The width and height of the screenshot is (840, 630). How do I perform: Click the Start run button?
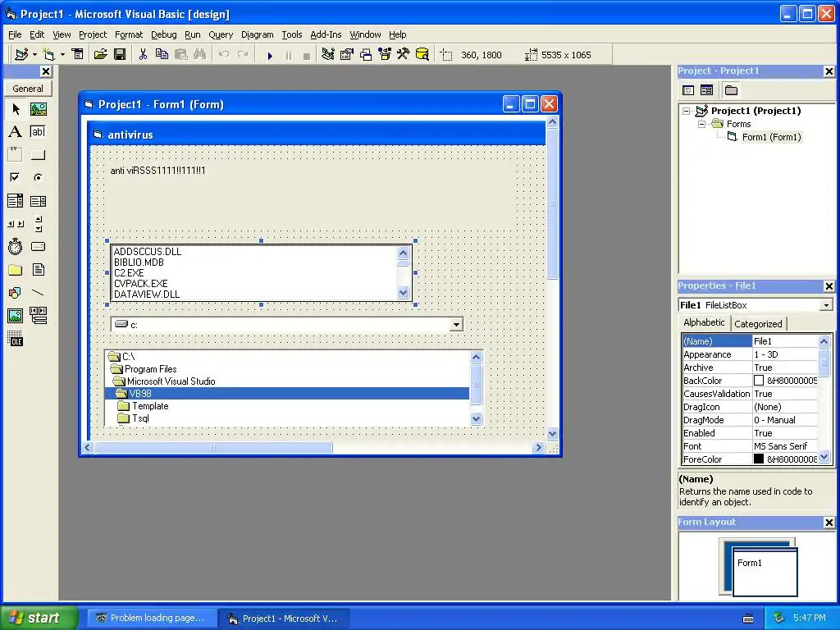tap(269, 55)
